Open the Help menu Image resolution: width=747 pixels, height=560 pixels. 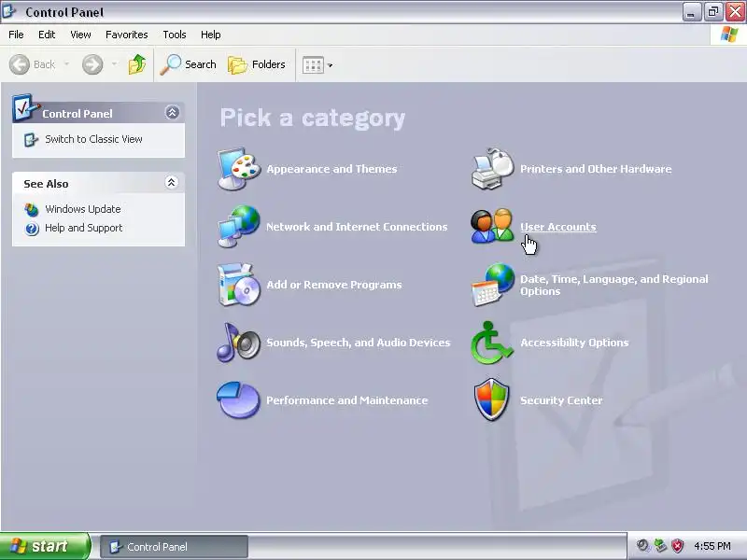coord(211,35)
